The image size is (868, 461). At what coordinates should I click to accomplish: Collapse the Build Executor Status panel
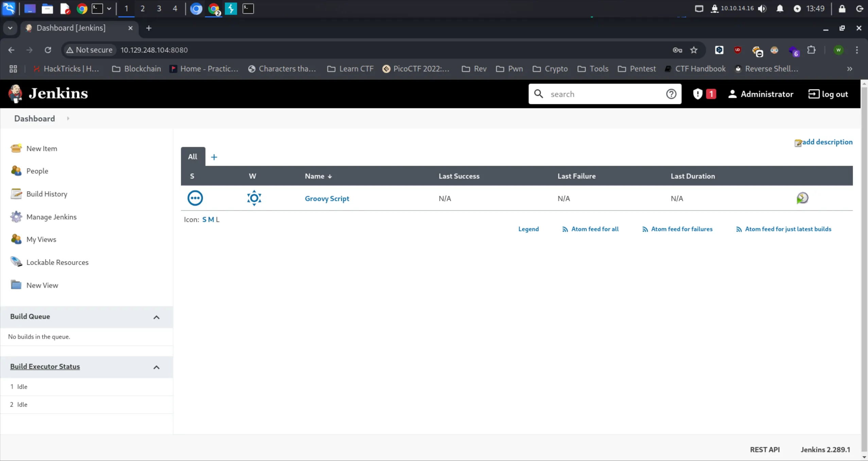point(156,367)
